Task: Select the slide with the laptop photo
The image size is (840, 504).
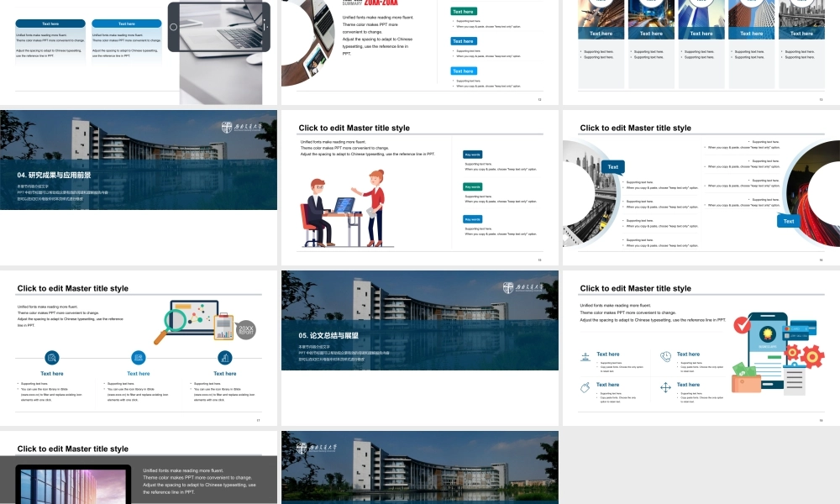Action: tap(139, 52)
